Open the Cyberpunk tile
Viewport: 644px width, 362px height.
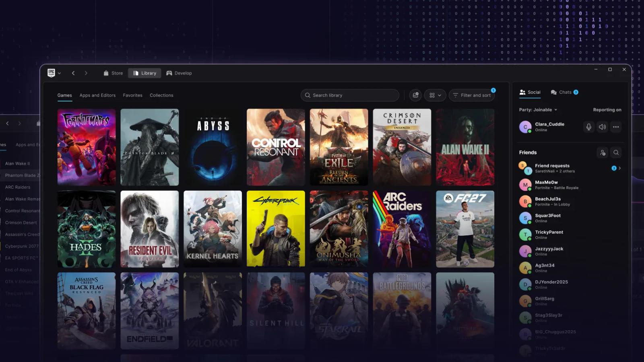[x=276, y=229]
